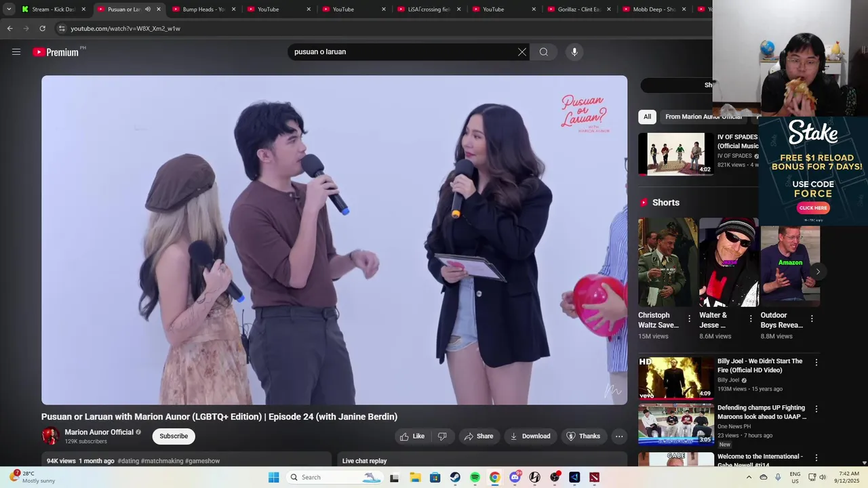
Task: Switch to the Stream - Kick Dashboard tab
Action: click(x=54, y=9)
